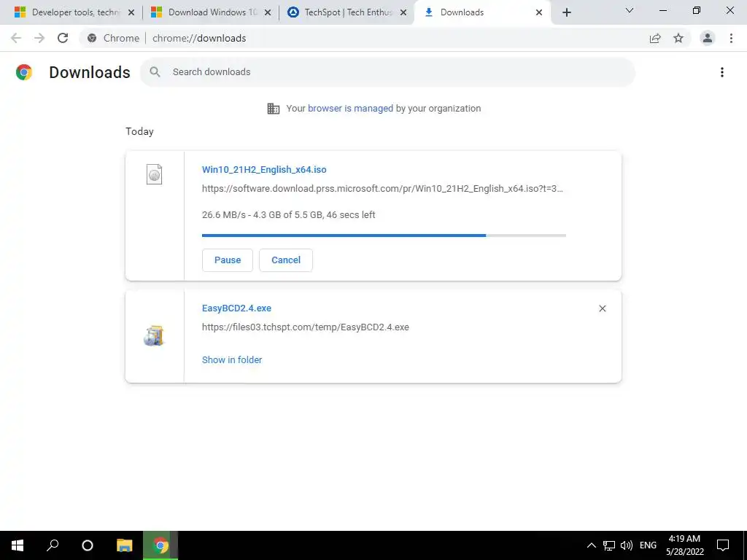Click '26.6 MB/s - 4.3 GB of 5.5 GB' status

pos(289,215)
